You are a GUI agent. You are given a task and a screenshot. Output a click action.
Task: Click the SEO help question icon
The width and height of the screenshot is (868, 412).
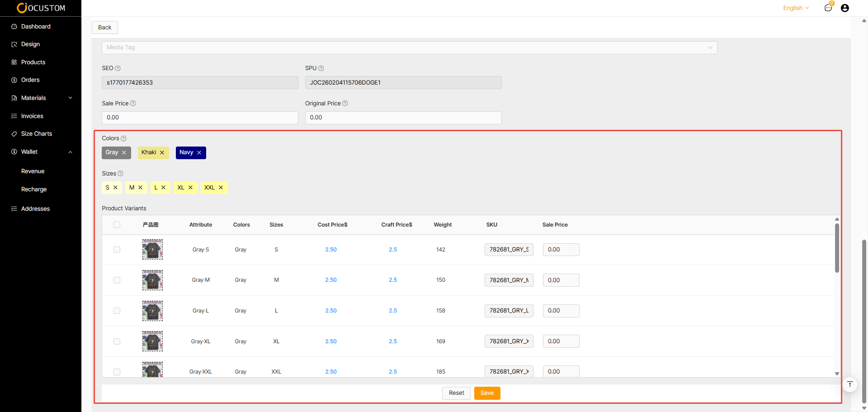(x=118, y=68)
